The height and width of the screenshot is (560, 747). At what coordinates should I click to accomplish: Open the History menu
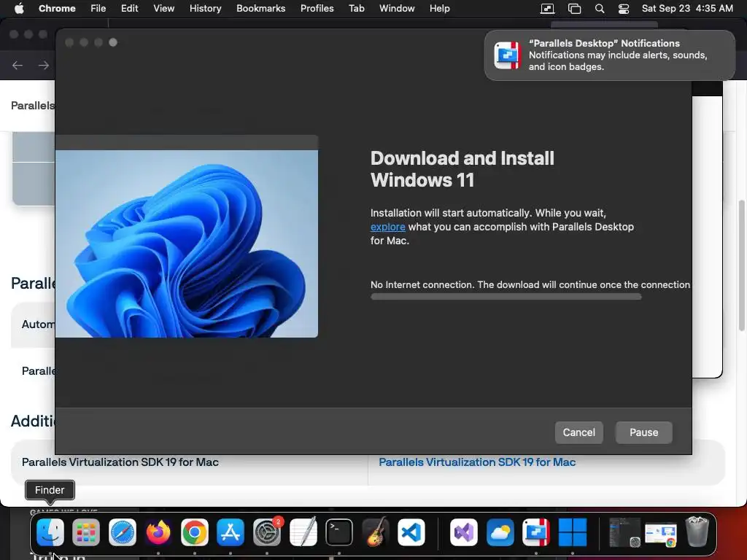pos(205,8)
